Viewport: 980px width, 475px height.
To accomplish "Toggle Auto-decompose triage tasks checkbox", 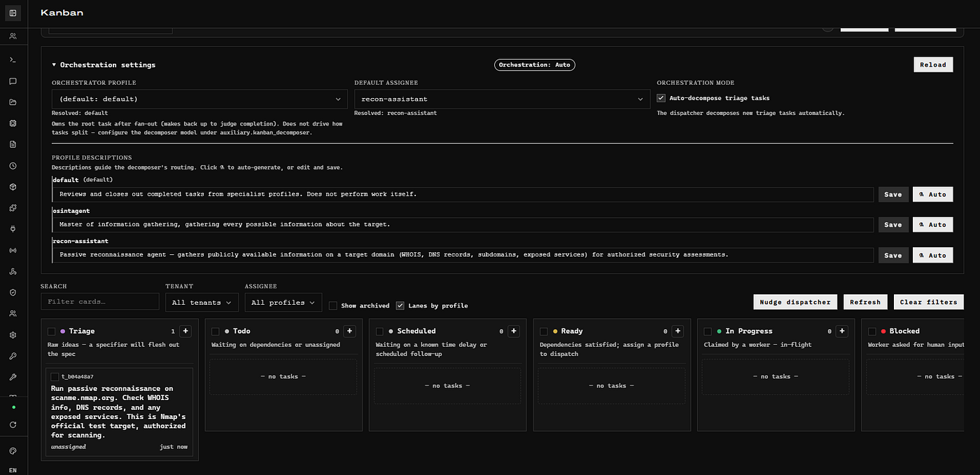I will coord(661,98).
